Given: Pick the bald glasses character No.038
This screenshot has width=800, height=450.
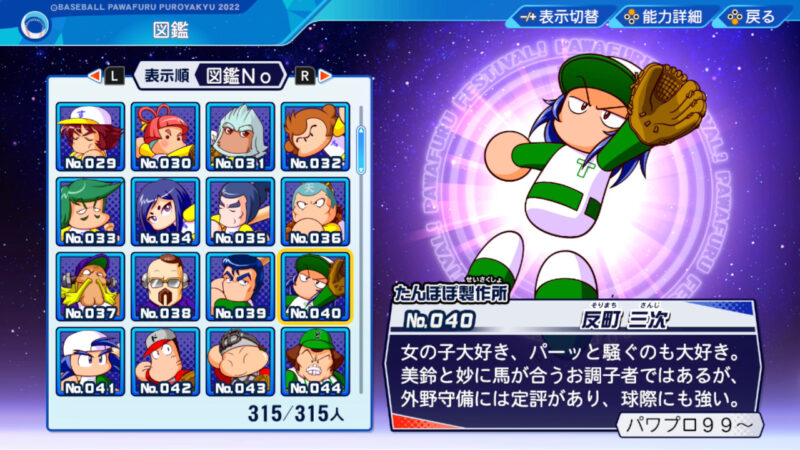Looking at the screenshot, I should [x=165, y=287].
